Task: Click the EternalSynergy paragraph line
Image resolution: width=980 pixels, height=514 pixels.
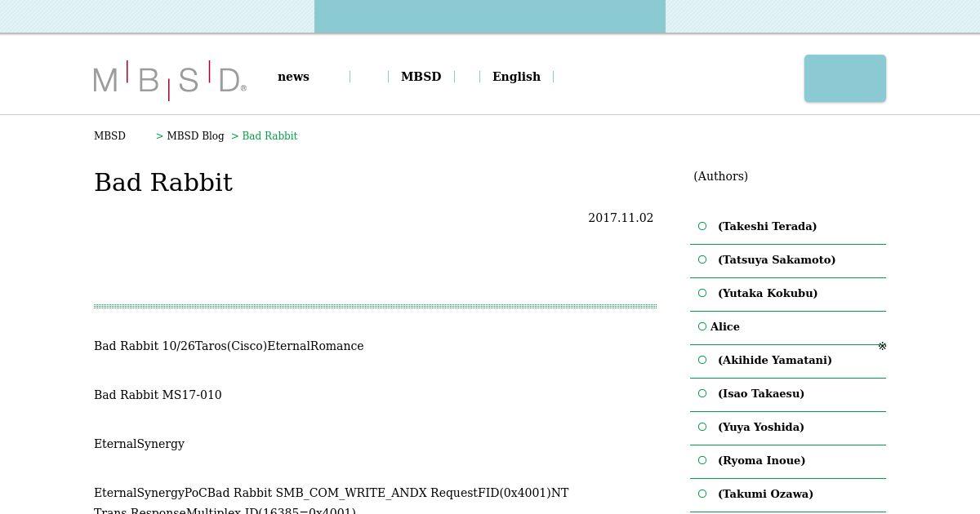Action: coord(139,444)
